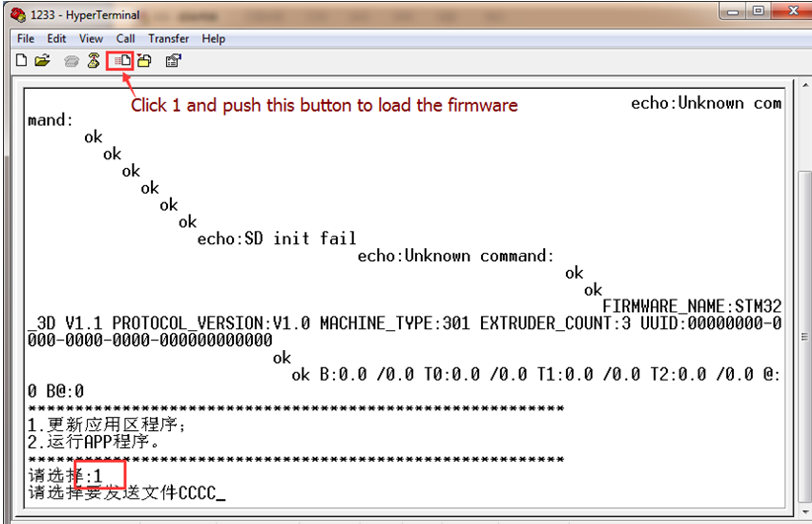Viewport: 812px width, 524px height.
Task: Click the New connection toolbar icon
Action: pos(22,60)
